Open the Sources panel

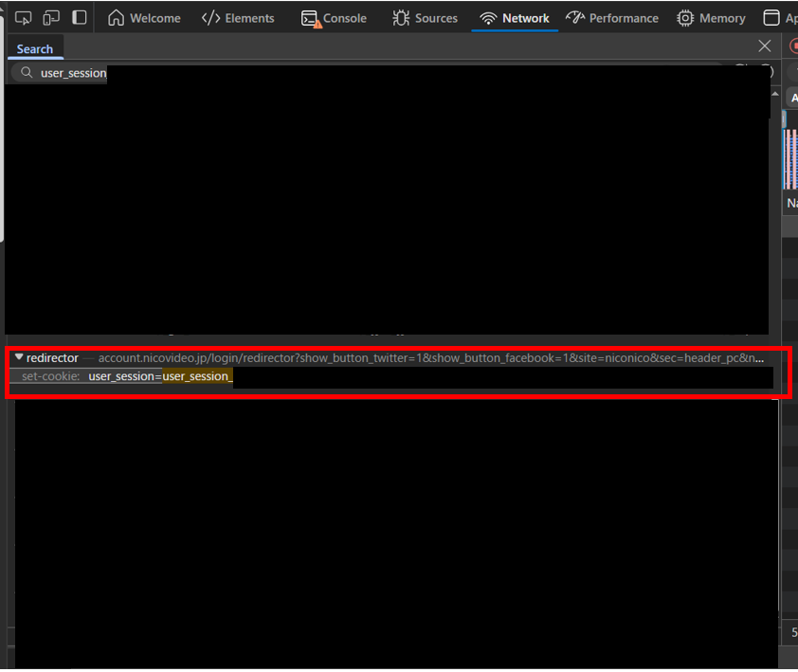point(426,18)
